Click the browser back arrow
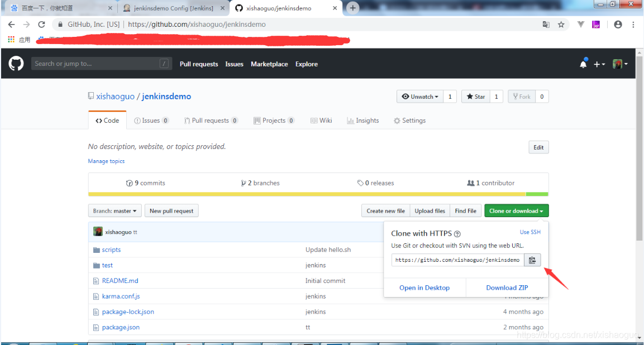 coord(12,24)
